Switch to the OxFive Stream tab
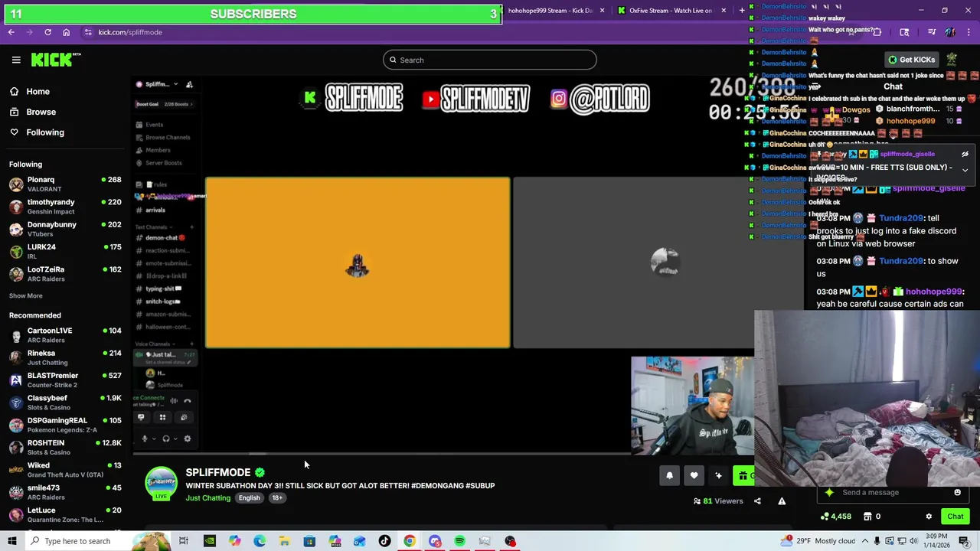 670,11
